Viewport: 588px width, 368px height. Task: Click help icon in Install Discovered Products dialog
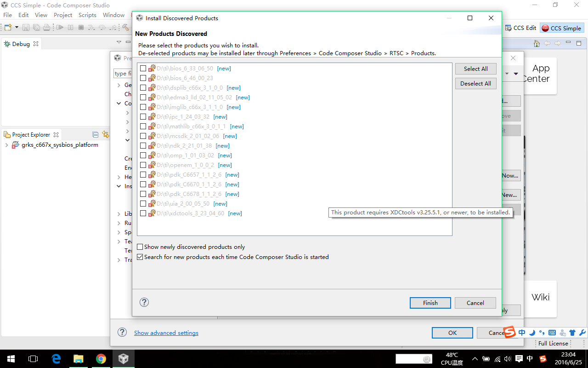click(144, 302)
